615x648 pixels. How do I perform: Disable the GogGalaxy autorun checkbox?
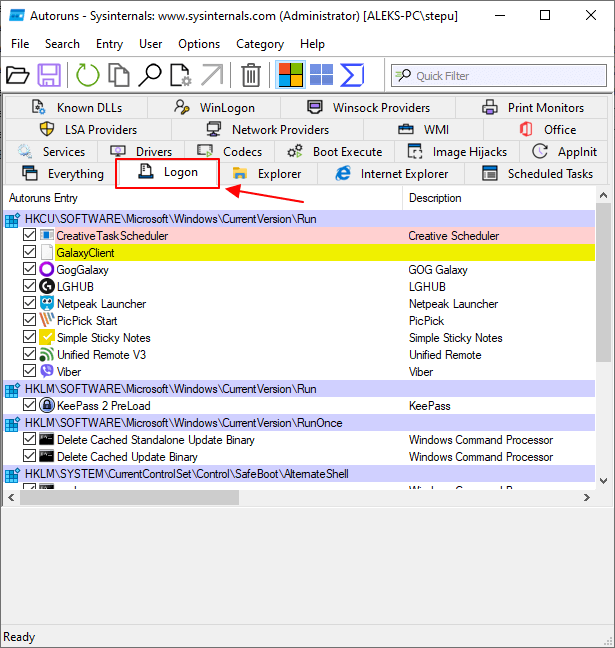tap(29, 269)
